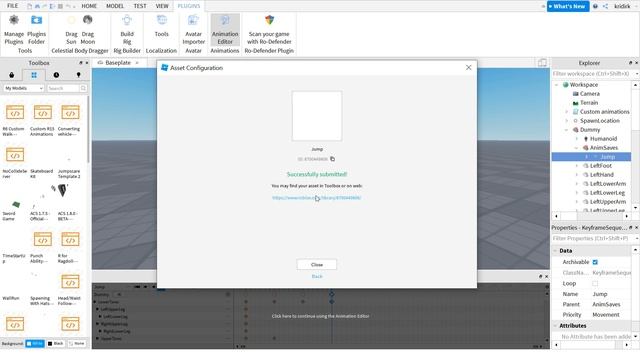
Task: Select the Black background option
Action: point(56,344)
